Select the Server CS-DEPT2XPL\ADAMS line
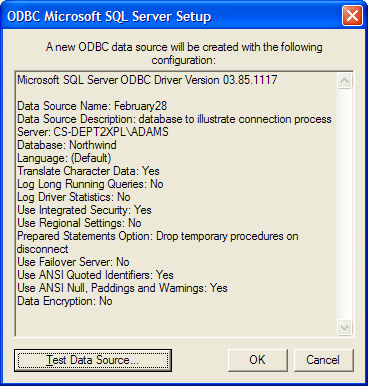 pyautogui.click(x=93, y=132)
